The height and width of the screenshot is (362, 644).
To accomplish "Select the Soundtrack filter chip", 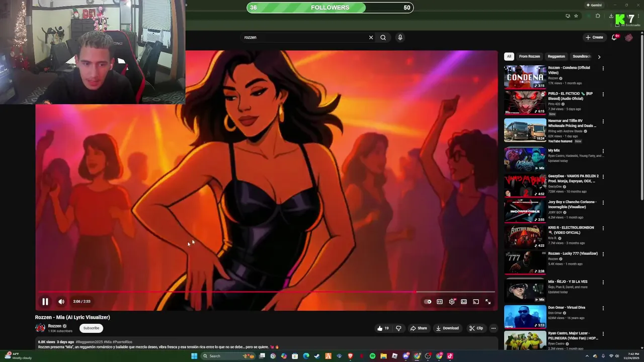I will point(581,56).
